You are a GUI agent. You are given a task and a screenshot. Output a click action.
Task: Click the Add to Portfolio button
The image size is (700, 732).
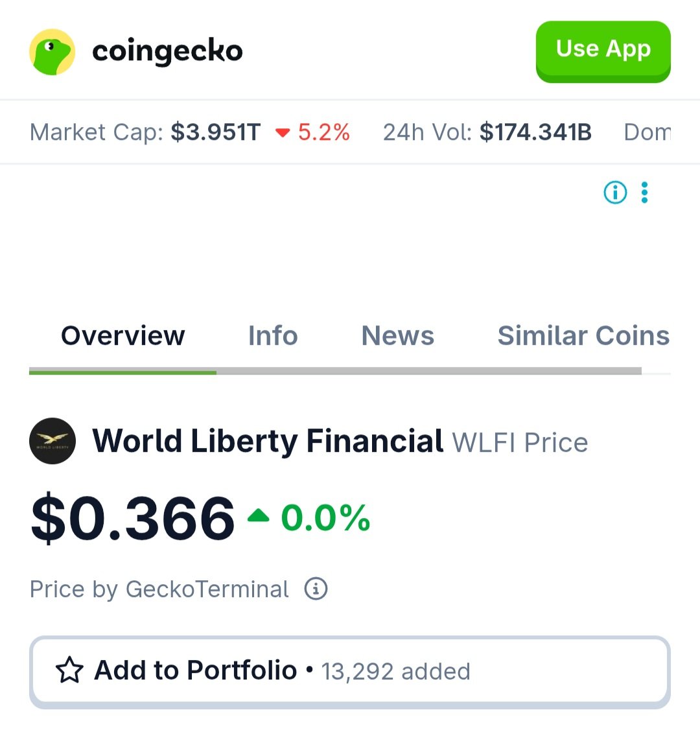coord(350,672)
